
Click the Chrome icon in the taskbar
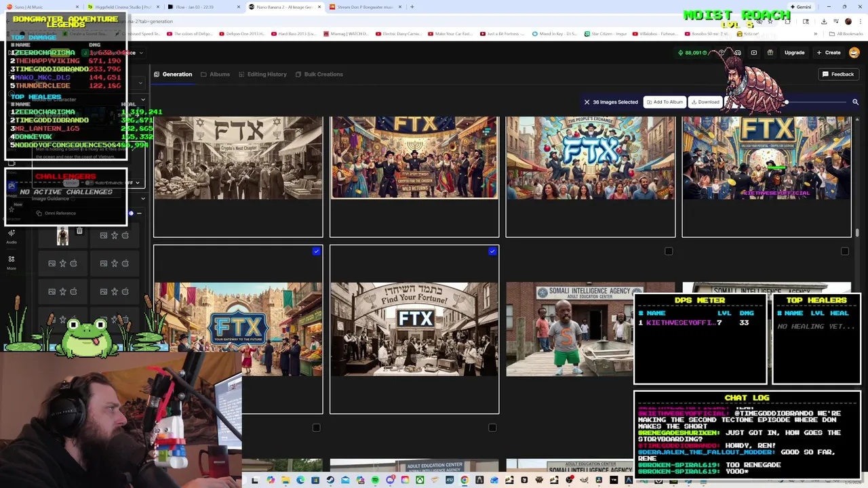465,481
